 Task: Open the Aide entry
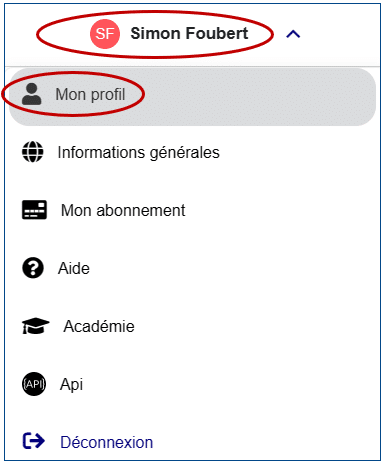(74, 268)
